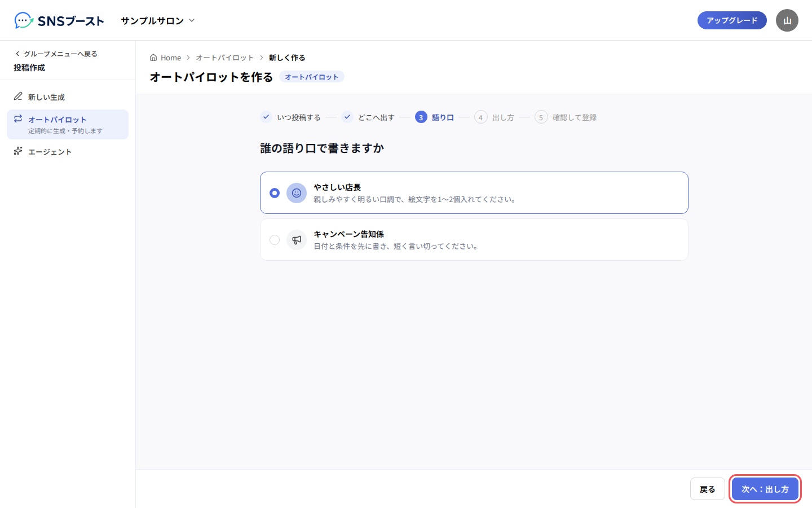Click the SNSブースト speech bubble logo
The height and width of the screenshot is (508, 812).
point(24,20)
